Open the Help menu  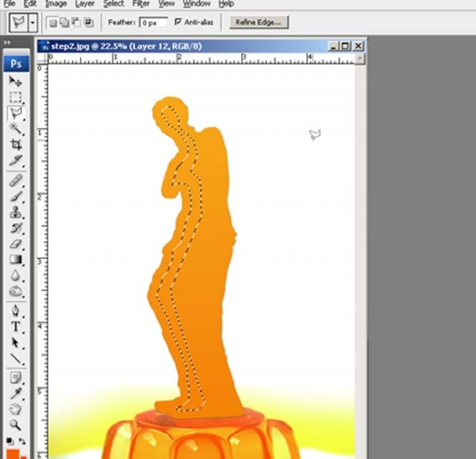[x=226, y=4]
